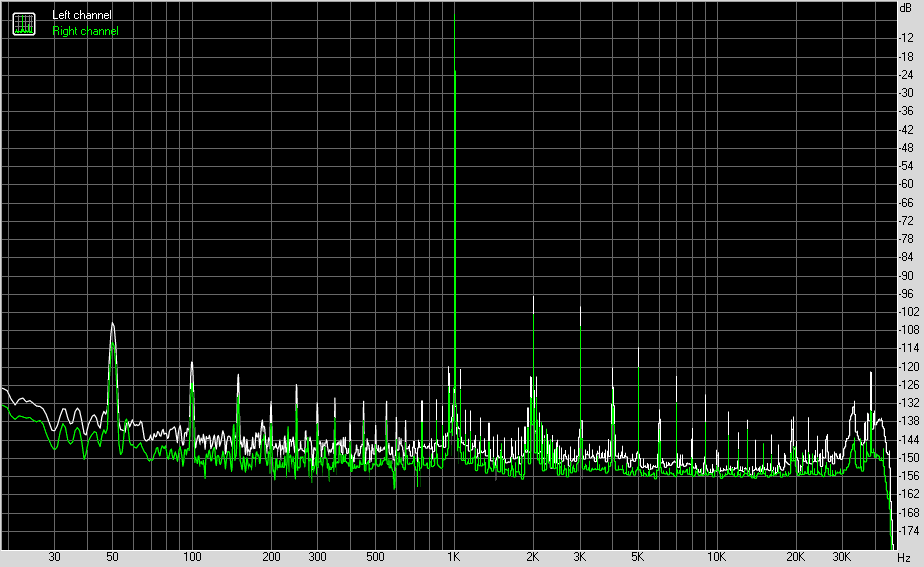Click the 10K frequency label
This screenshot has width=924, height=567.
(716, 557)
